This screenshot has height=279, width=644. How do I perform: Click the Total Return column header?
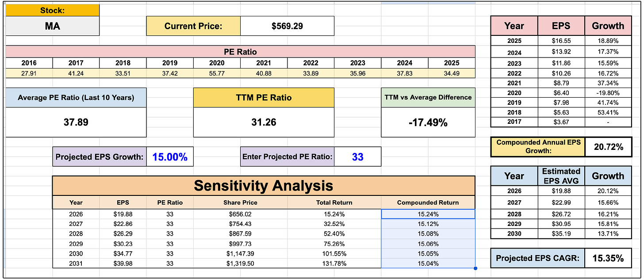coord(334,203)
